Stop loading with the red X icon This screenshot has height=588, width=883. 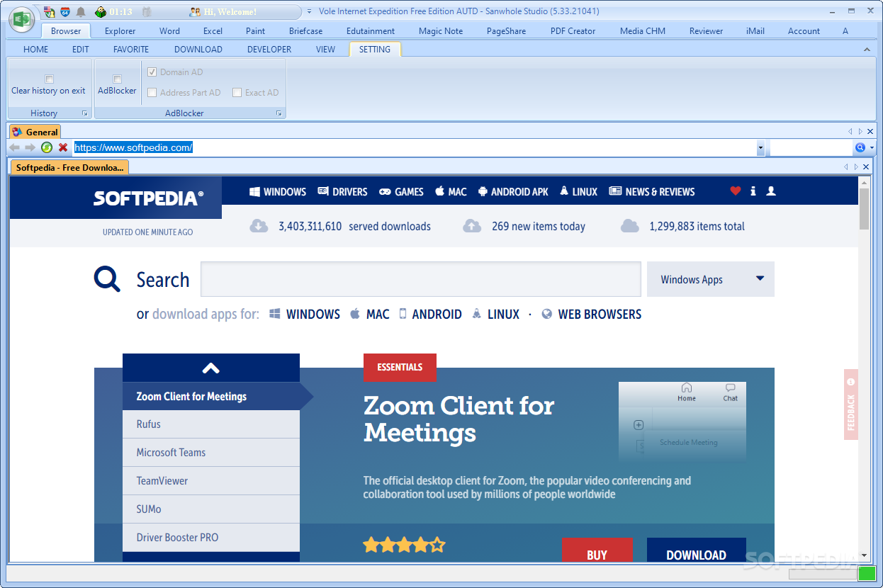[63, 147]
